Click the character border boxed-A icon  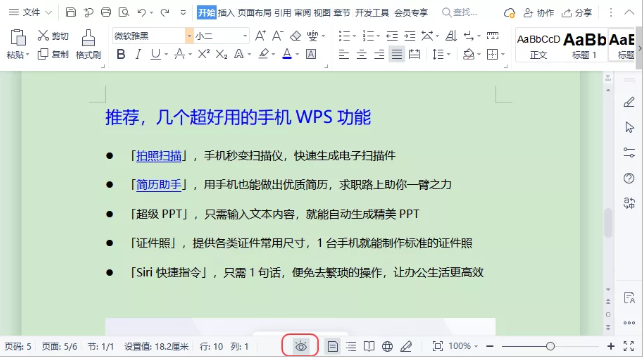coord(311,54)
